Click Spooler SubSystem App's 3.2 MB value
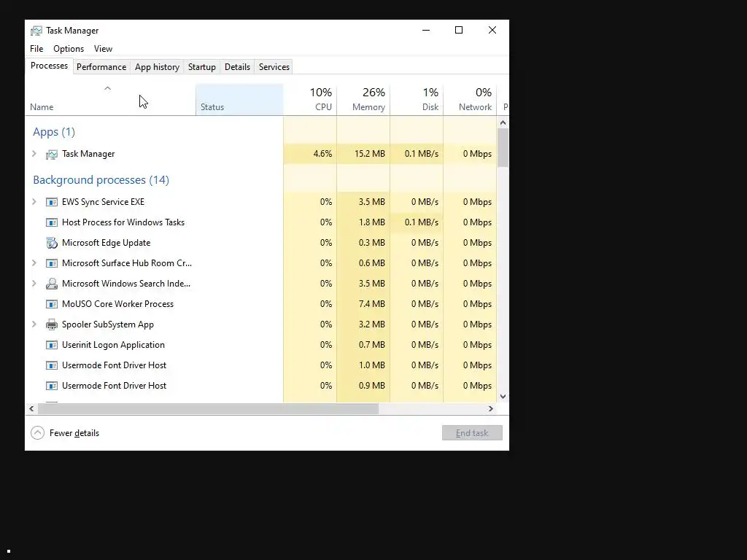Image resolution: width=747 pixels, height=560 pixels. point(371,324)
